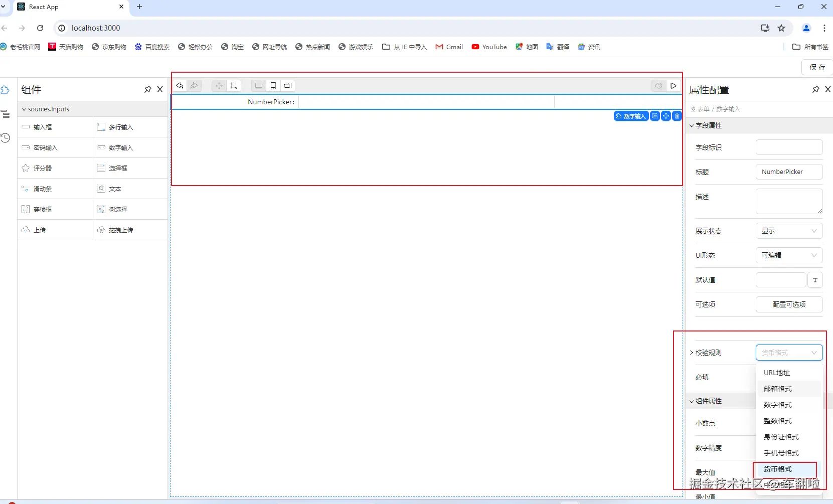Pin the 组件 panel
This screenshot has height=504, width=833.
[147, 89]
